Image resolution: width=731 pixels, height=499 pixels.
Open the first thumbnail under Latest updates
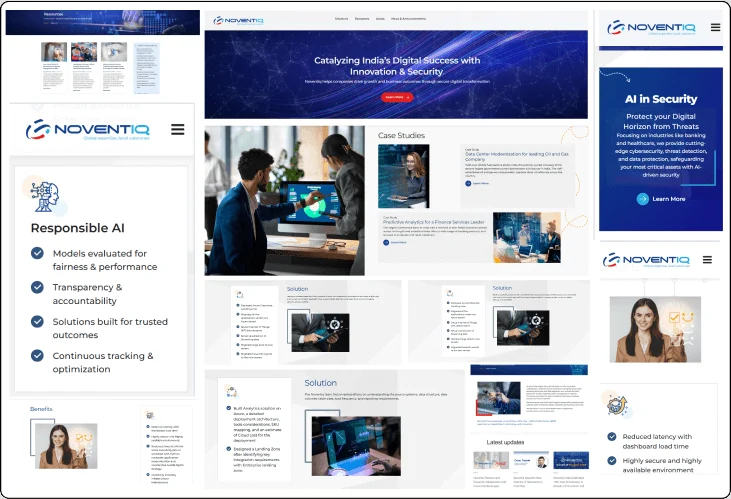tap(490, 460)
